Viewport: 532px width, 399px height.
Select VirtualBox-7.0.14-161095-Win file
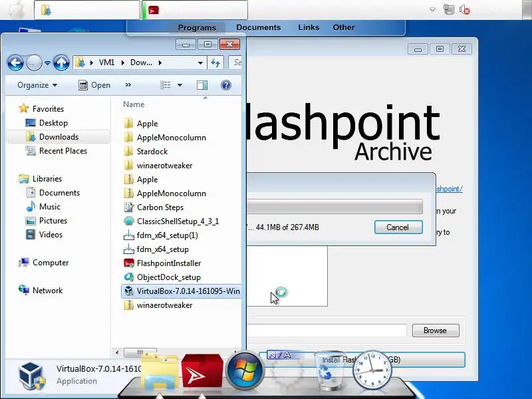tap(181, 291)
